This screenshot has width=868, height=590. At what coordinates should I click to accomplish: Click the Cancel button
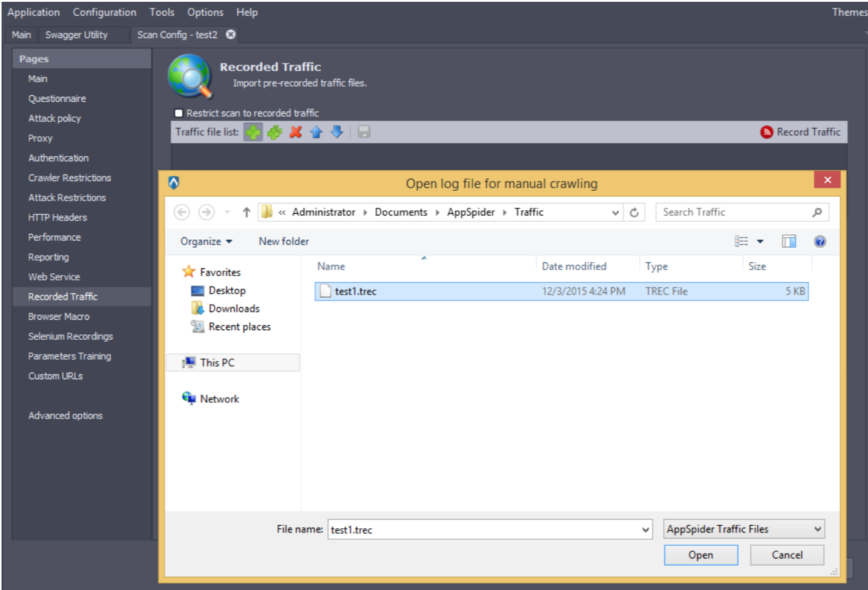point(787,555)
